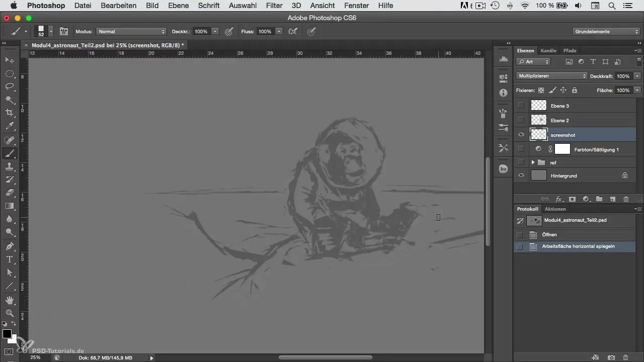Image resolution: width=644 pixels, height=362 pixels.
Task: Select the Type tool
Action: 10,259
